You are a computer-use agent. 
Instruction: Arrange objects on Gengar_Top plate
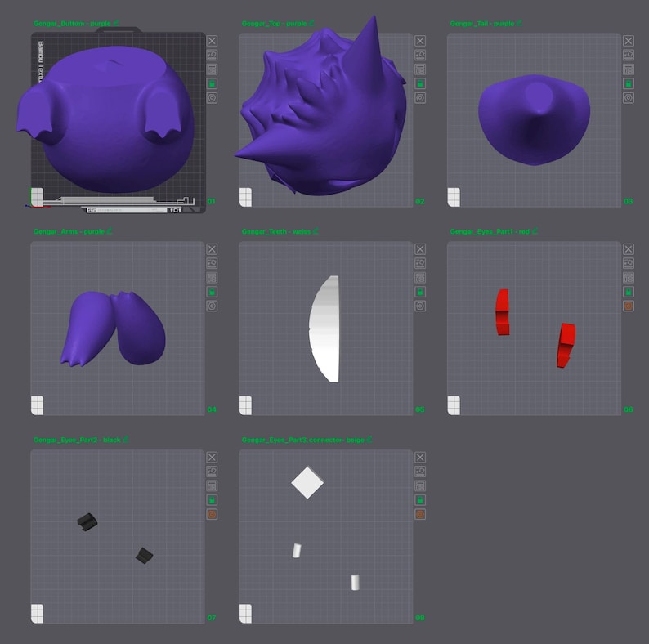point(420,69)
